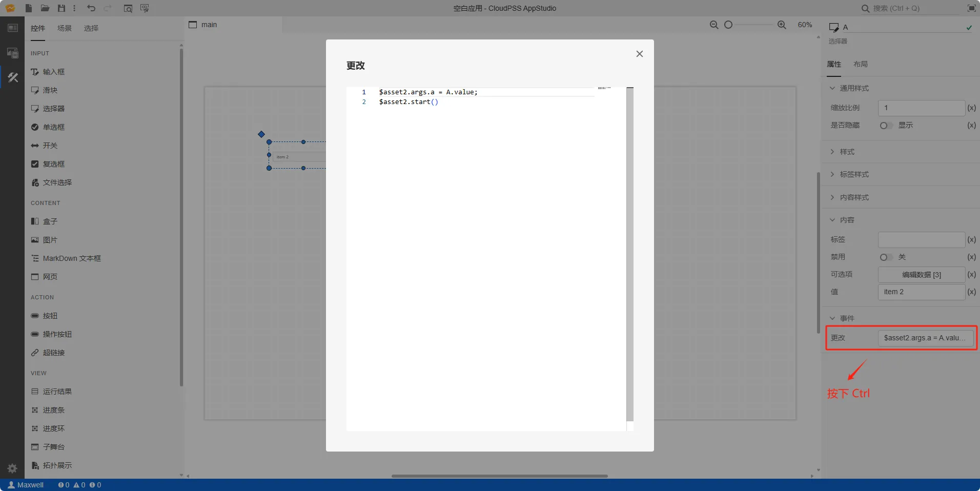Close the 更改 dialog
This screenshot has width=980, height=491.
point(639,54)
